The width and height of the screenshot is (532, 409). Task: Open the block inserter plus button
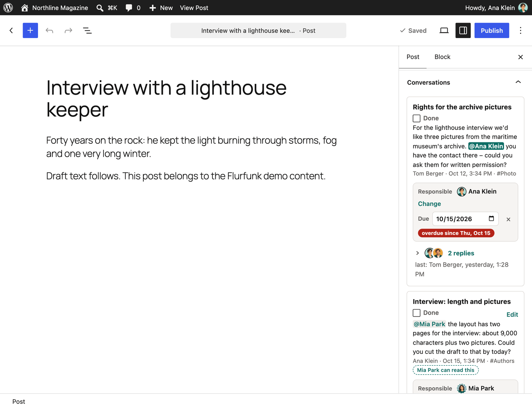click(30, 30)
